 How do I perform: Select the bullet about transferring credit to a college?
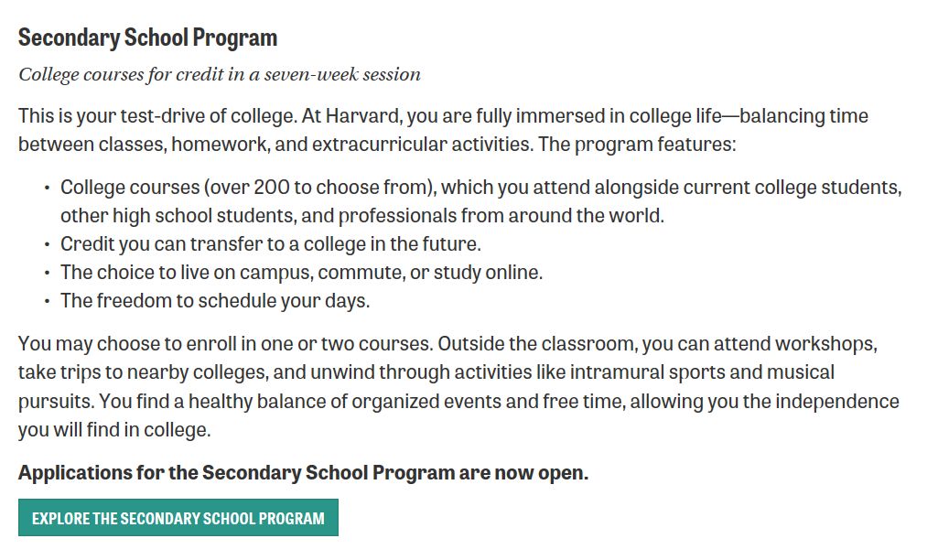click(270, 244)
